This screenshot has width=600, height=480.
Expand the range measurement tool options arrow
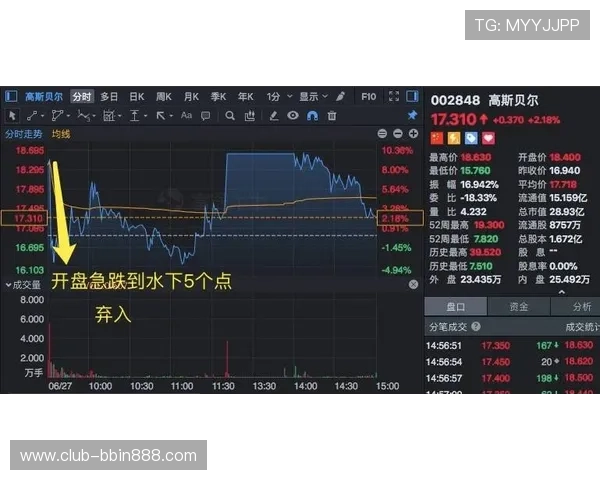pyautogui.click(x=120, y=116)
